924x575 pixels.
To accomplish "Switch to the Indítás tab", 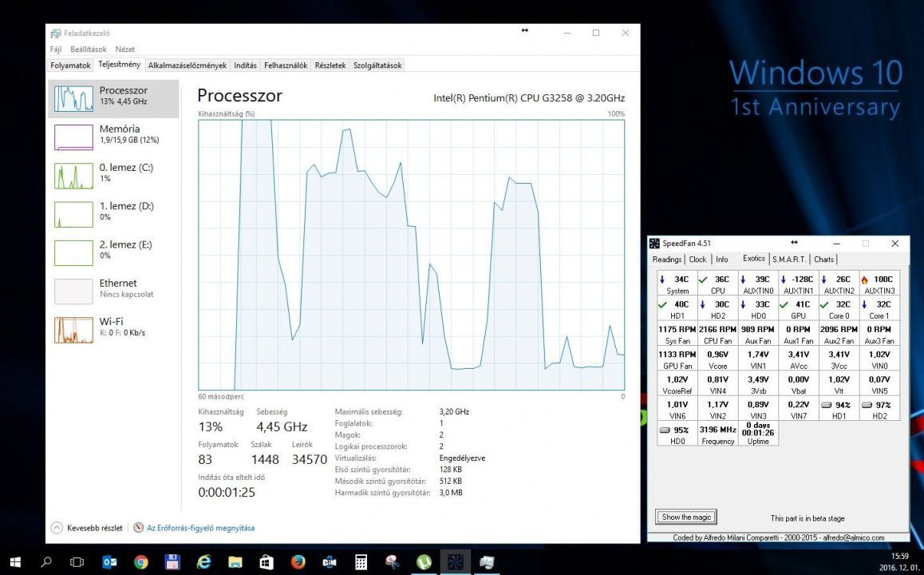I will click(245, 65).
